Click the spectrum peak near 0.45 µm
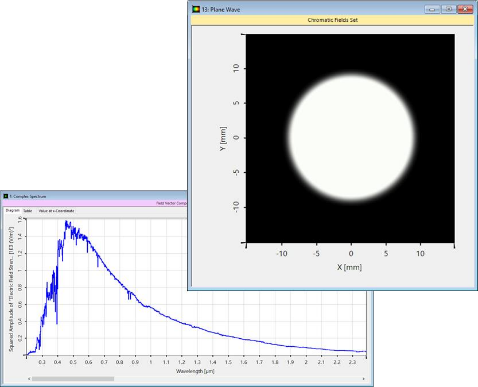The image size is (478, 387). [x=66, y=222]
